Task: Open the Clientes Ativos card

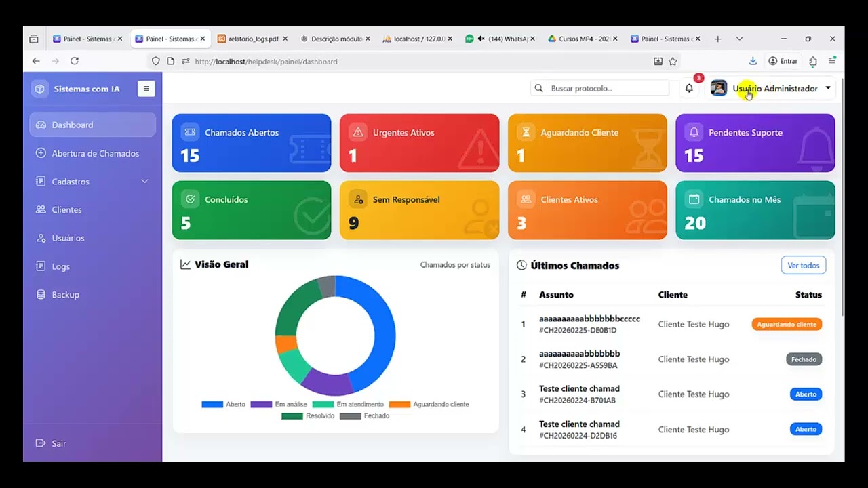Action: click(x=587, y=210)
